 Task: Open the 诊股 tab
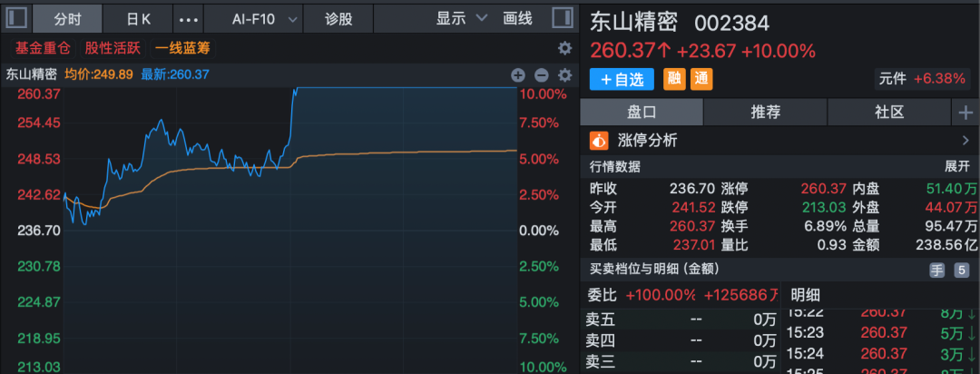[x=338, y=19]
